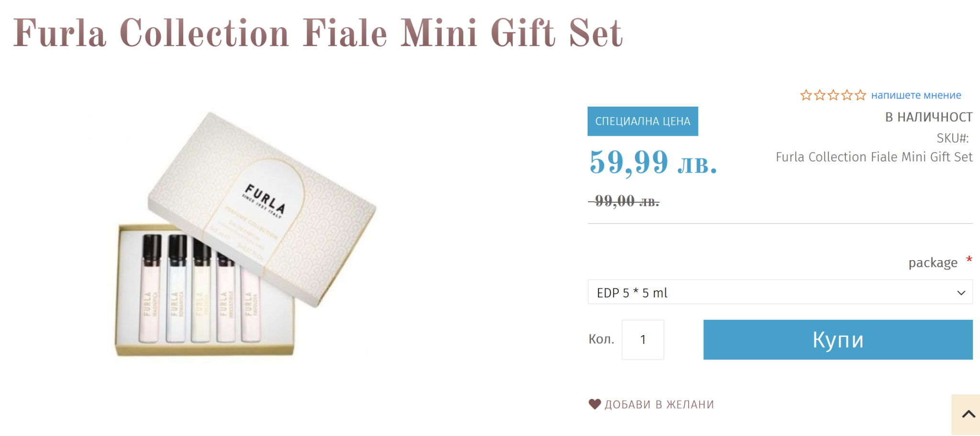Click the 'ДОБАВИ В ЖЕЛАНИ' wishlist link
The image size is (980, 436).
pyautogui.click(x=659, y=404)
